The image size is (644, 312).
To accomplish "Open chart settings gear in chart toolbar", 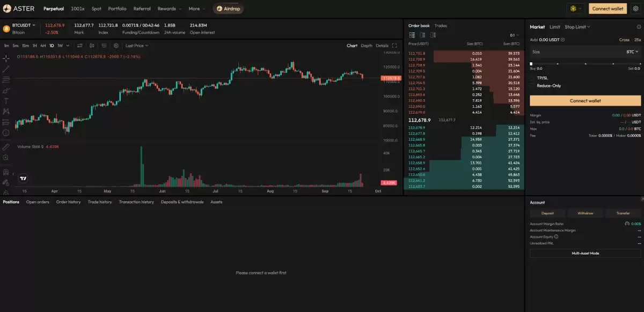I will click(x=116, y=46).
